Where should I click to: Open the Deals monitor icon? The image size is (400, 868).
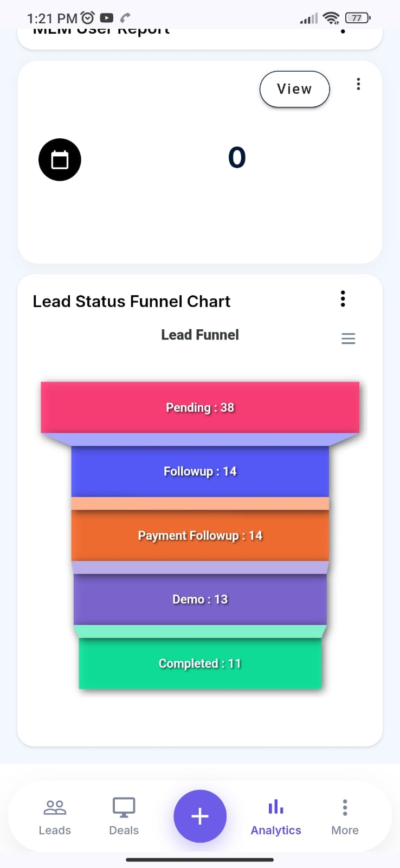pos(124,807)
